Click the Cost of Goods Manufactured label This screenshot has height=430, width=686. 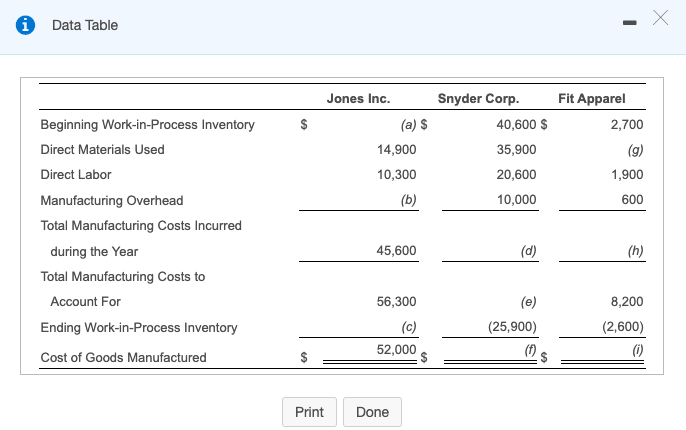[x=123, y=357]
